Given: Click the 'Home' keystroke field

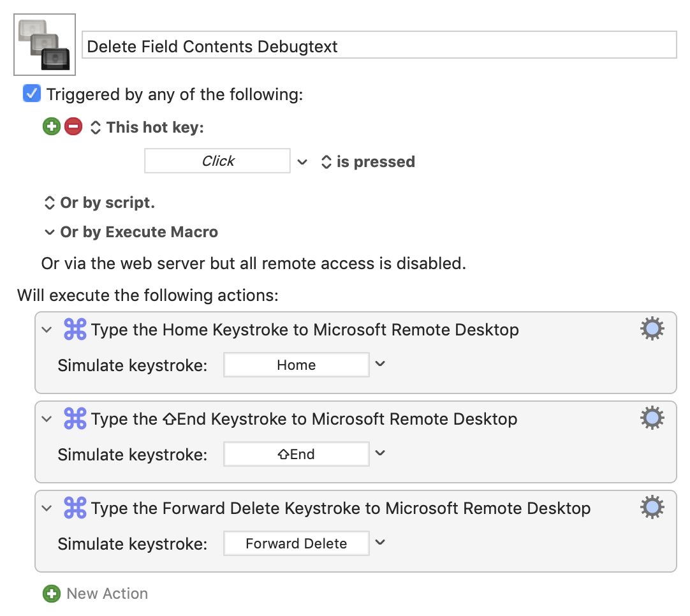Looking at the screenshot, I should coord(296,365).
